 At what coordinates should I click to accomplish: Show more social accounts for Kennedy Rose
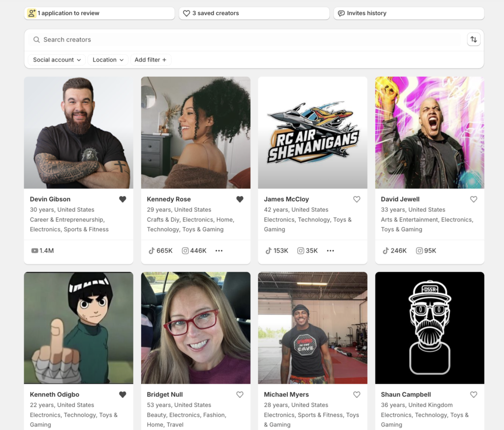219,251
